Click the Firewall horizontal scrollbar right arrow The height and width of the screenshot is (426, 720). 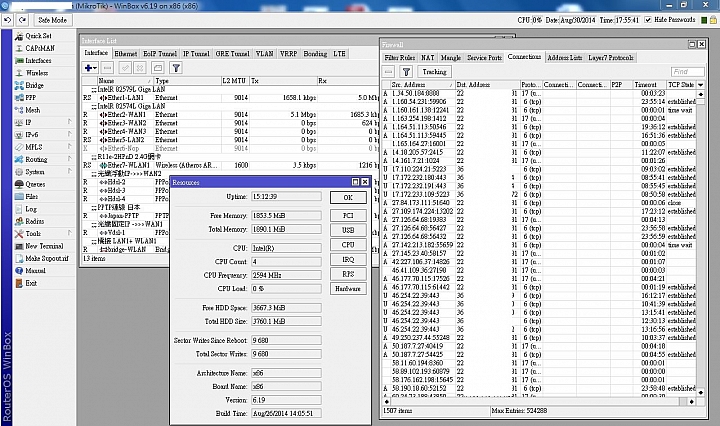click(x=692, y=402)
